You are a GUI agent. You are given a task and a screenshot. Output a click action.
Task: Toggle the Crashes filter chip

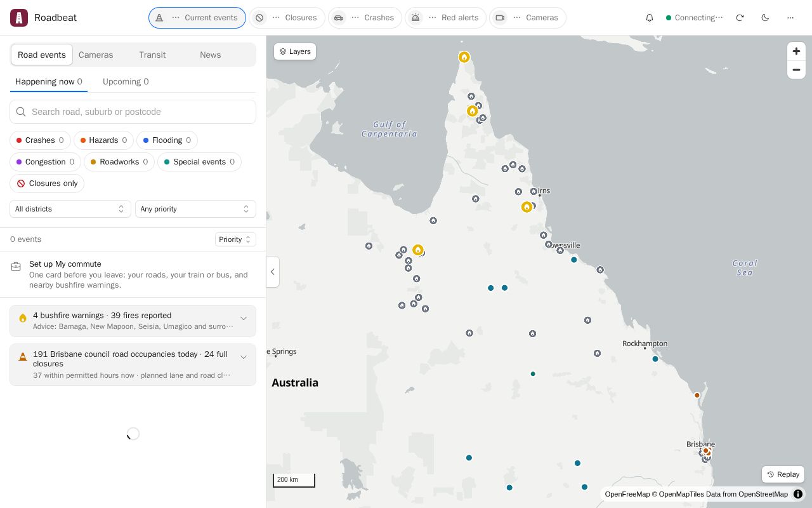pyautogui.click(x=40, y=140)
